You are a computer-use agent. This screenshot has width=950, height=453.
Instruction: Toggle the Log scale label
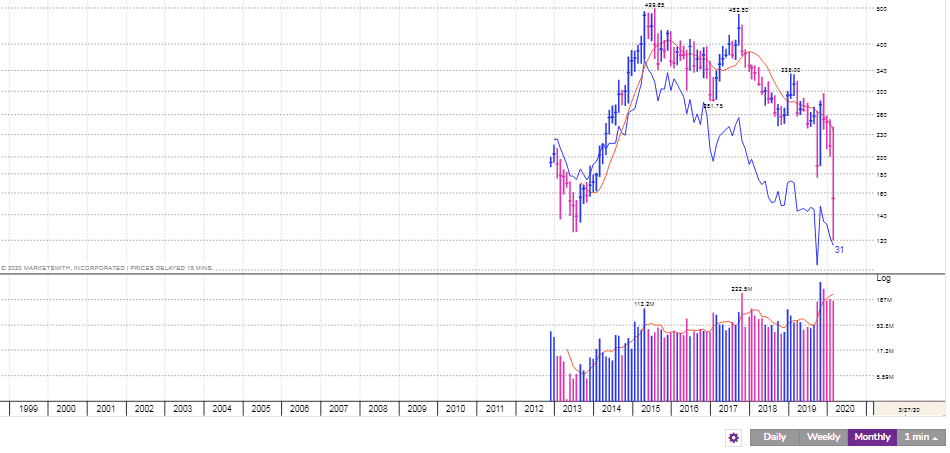(884, 278)
